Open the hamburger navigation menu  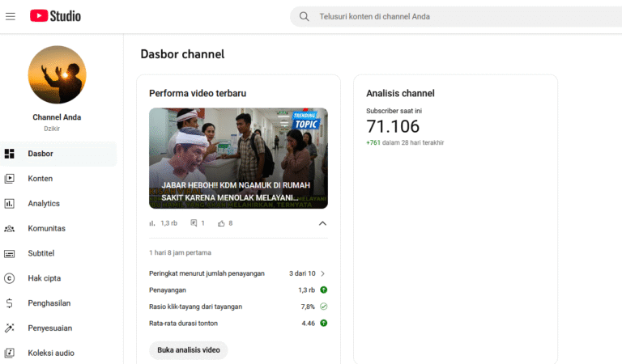(11, 16)
